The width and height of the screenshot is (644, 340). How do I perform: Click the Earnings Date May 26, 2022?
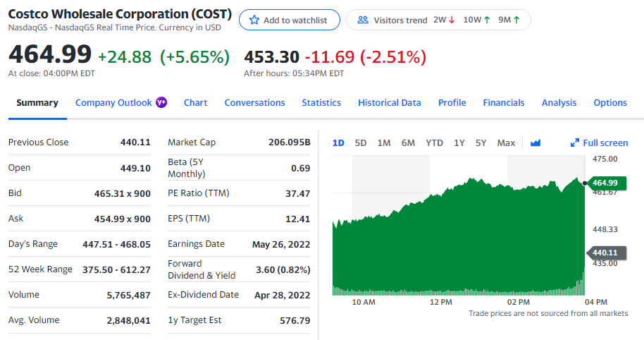(x=281, y=245)
